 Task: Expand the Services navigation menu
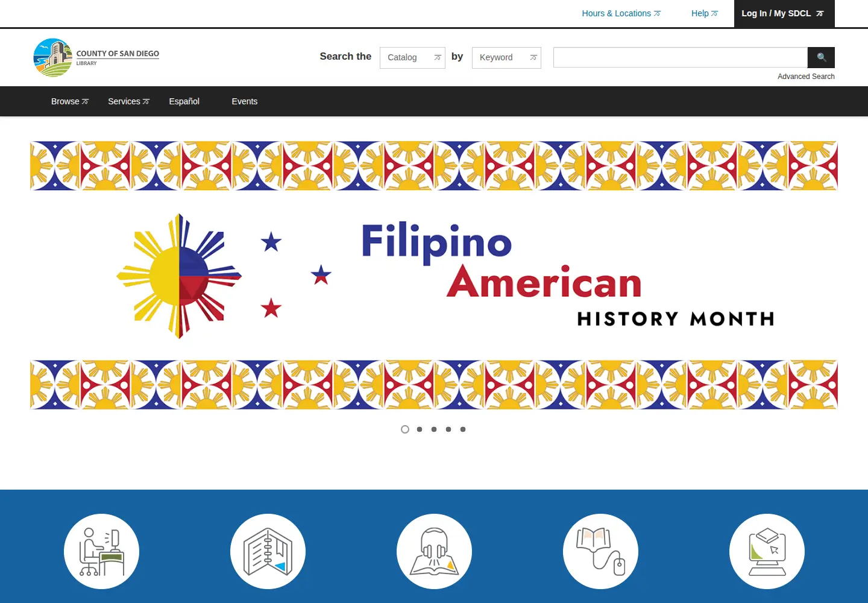point(128,101)
